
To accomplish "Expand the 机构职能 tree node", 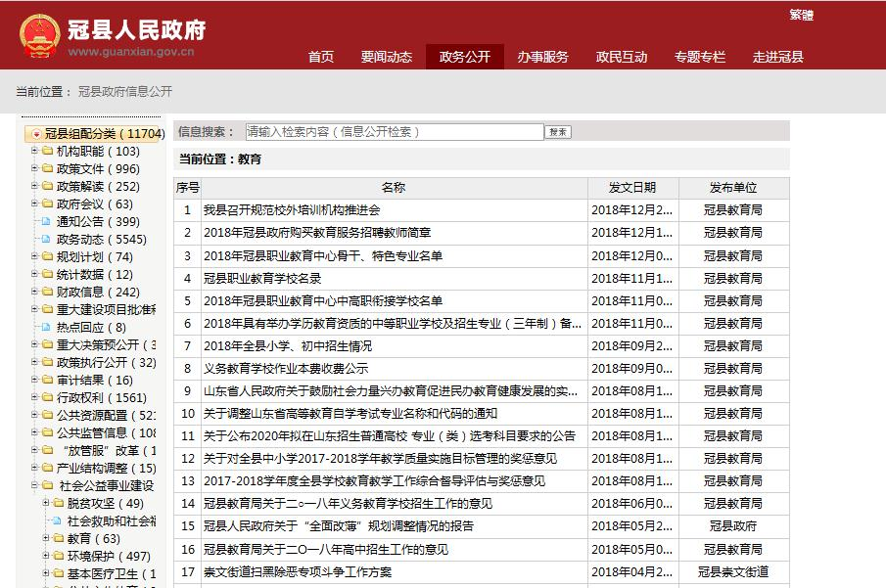I will coord(34,151).
